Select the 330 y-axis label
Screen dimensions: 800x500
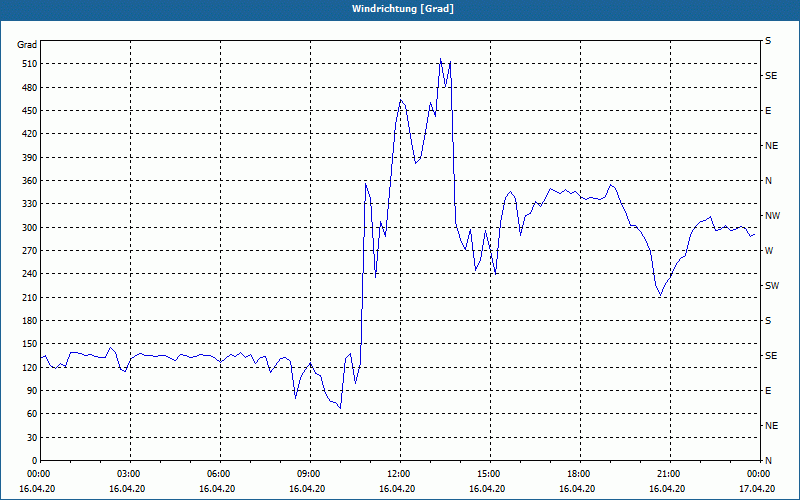click(30, 204)
